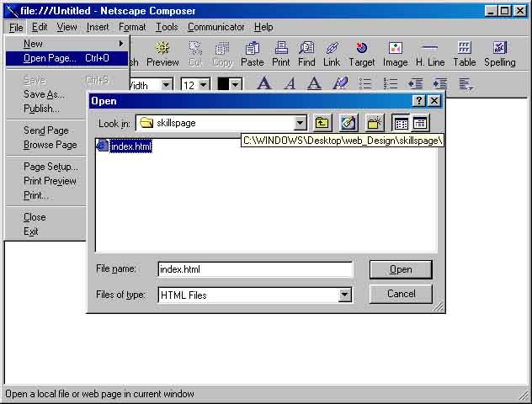The width and height of the screenshot is (532, 404).
Task: Open the paragraph alignment icon
Action: [x=465, y=84]
